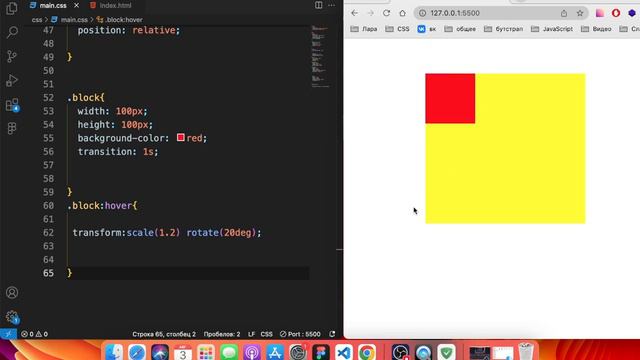Viewport: 640px width, 360px height.
Task: Click the css folder breadcrumb
Action: [x=37, y=20]
